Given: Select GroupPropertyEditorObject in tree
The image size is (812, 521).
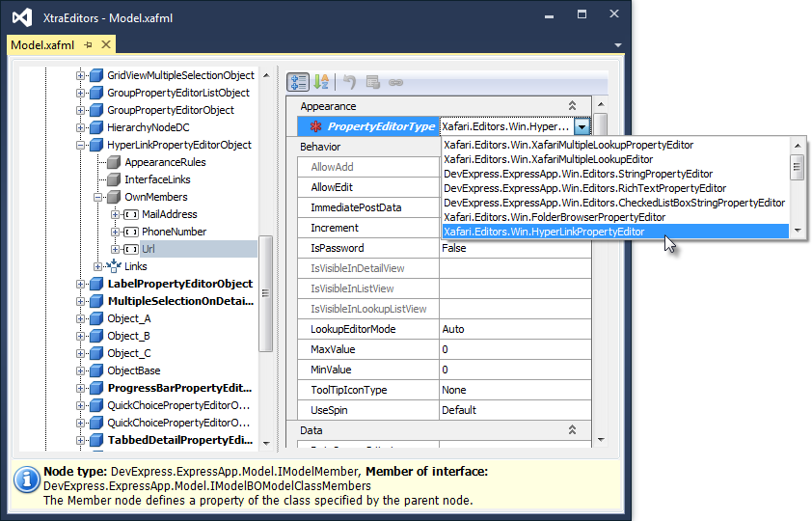Looking at the screenshot, I should click(171, 110).
